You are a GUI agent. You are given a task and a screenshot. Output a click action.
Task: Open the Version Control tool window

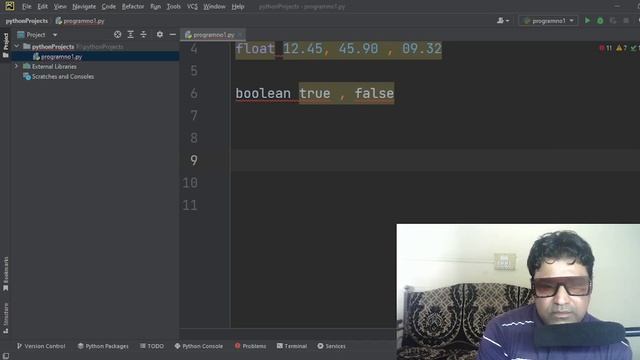coord(41,346)
